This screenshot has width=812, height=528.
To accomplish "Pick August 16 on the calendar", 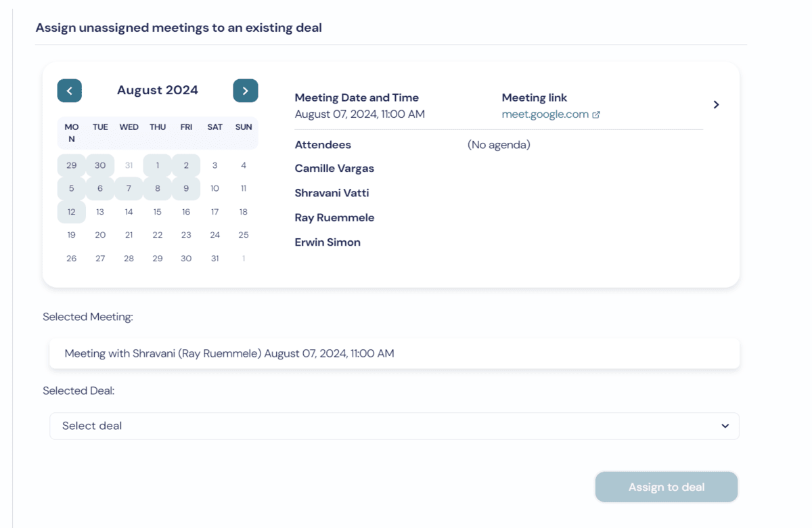I will point(186,212).
